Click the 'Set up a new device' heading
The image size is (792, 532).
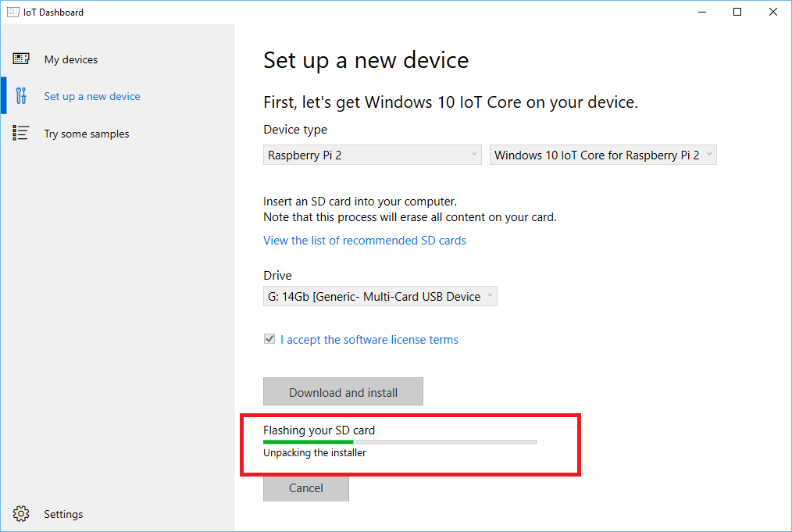coord(366,60)
